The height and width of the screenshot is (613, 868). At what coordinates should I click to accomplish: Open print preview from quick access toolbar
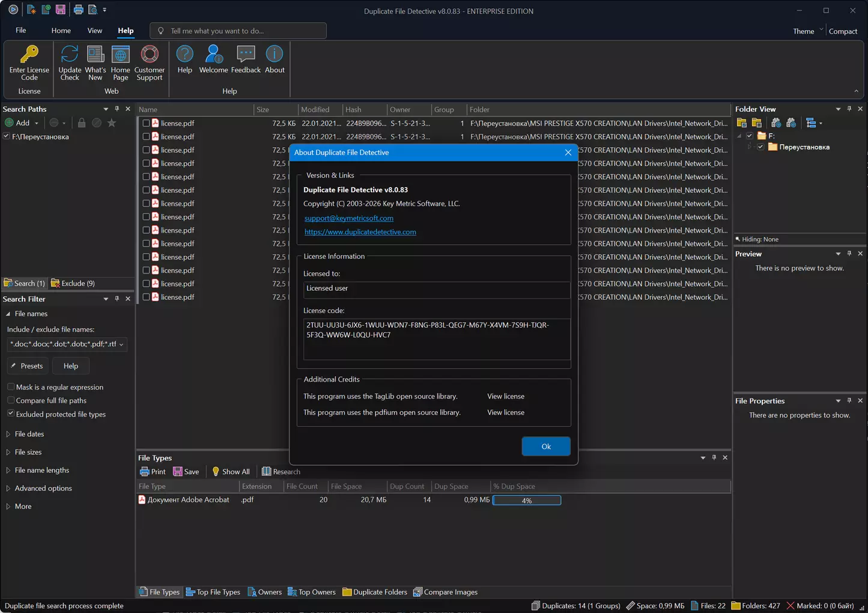tap(93, 10)
